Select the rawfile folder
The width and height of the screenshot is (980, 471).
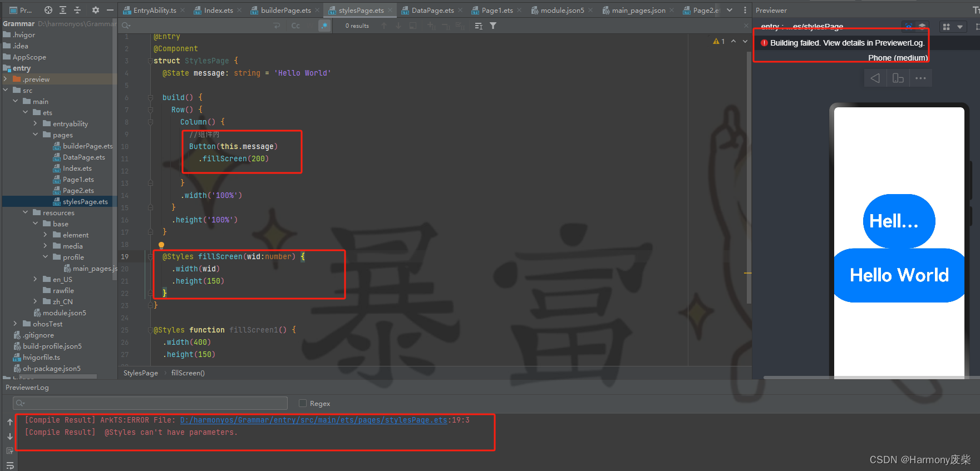pos(63,290)
